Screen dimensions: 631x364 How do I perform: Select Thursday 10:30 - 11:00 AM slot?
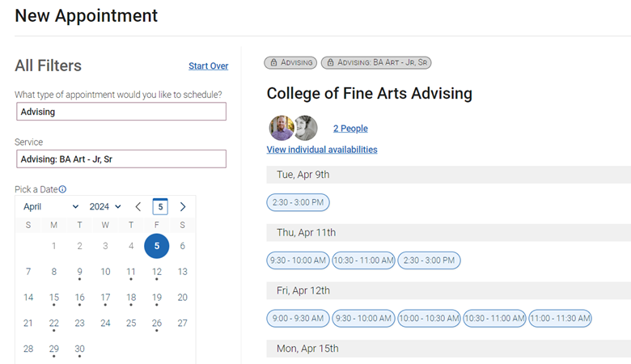pos(363,260)
